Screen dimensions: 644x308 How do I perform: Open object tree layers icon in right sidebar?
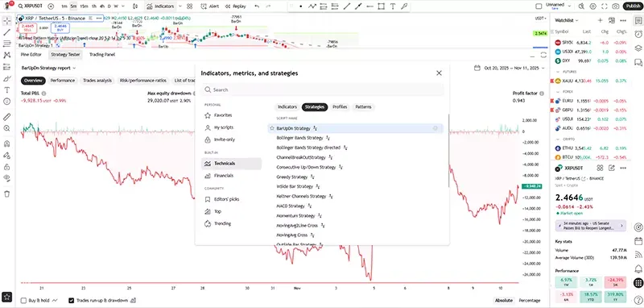tap(638, 48)
